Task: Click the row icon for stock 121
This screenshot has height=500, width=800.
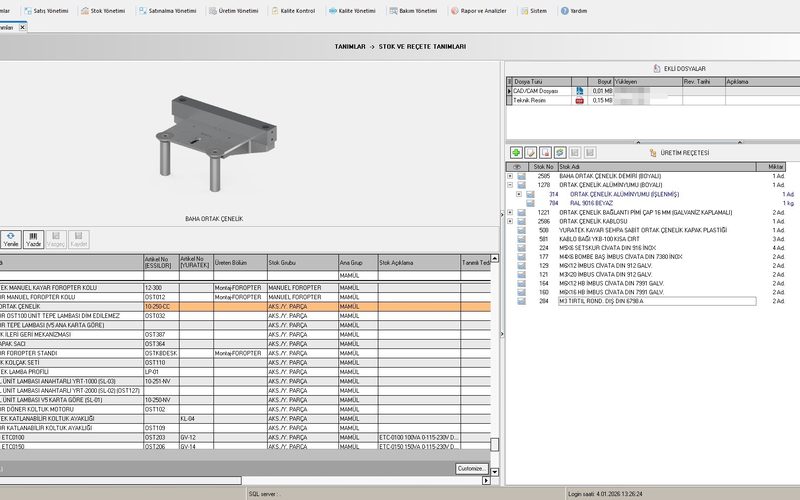Action: tap(521, 274)
